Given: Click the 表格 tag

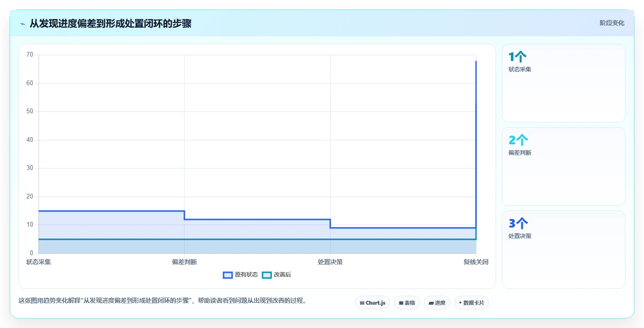Looking at the screenshot, I should [407, 303].
